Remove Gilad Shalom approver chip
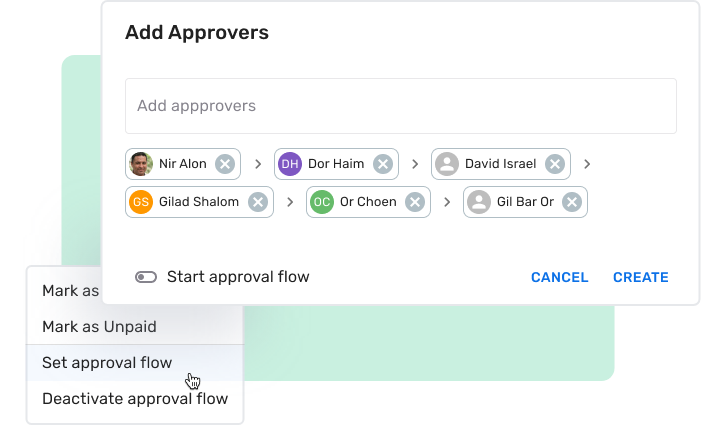Image resolution: width=701 pixels, height=425 pixels. 257,202
